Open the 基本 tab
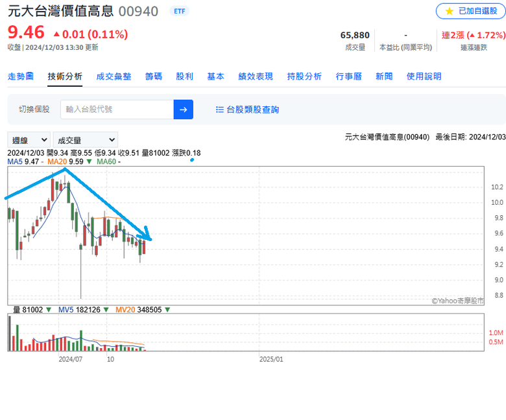This screenshot has height=420, width=506. click(215, 76)
